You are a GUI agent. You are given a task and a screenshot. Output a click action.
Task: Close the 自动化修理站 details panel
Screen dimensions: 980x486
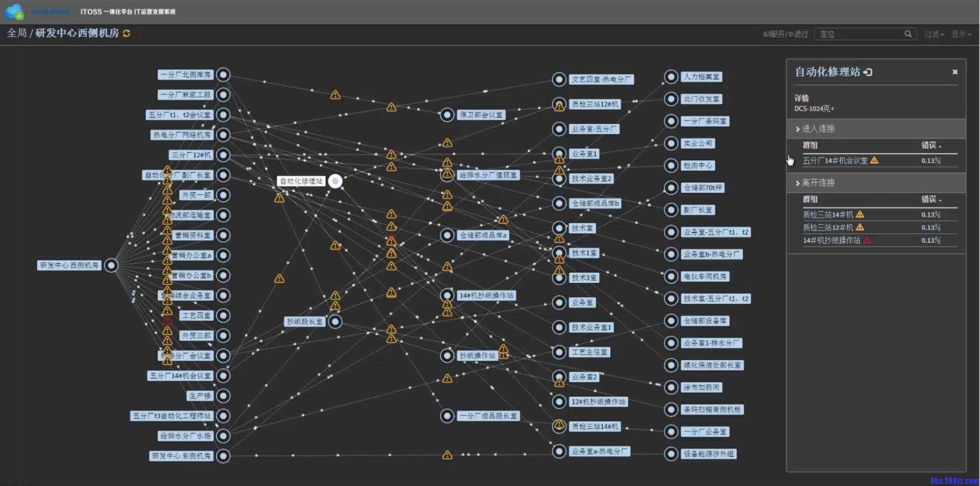pyautogui.click(x=955, y=72)
